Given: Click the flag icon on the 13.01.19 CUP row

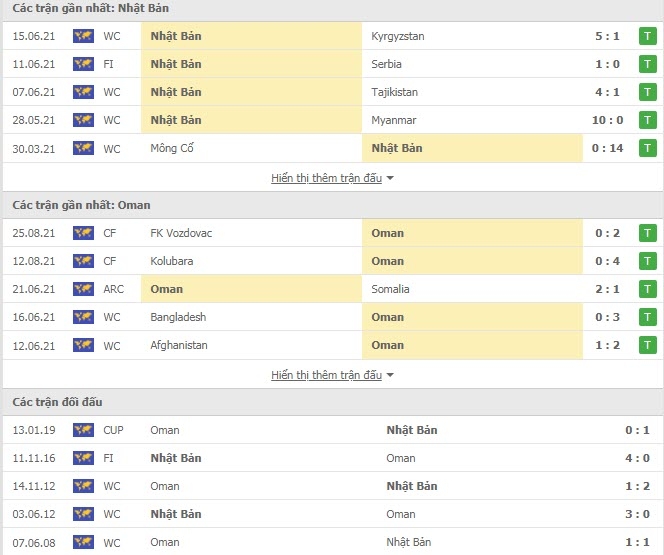Looking at the screenshot, I should tap(83, 430).
